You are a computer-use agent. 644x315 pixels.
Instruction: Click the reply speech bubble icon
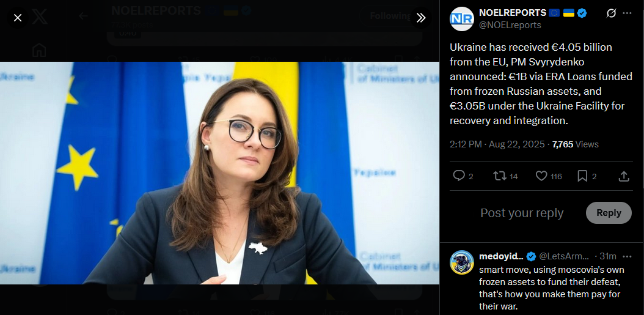(x=458, y=176)
